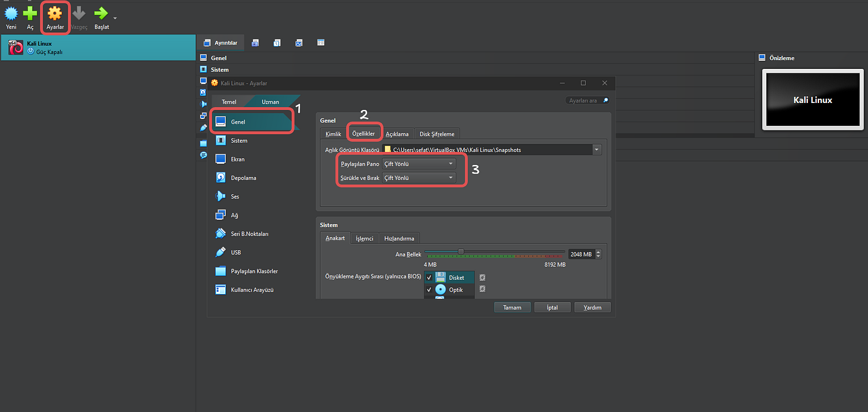The width and height of the screenshot is (868, 412).
Task: Open the Snapshots icon tab beside Ayrıntılar
Action: 255,43
